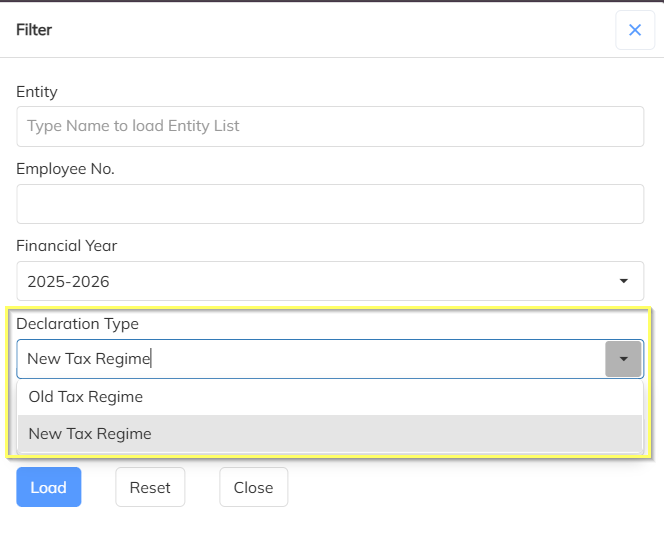Collapse the Declaration Type list using its arrow button
664x534 pixels.
click(x=623, y=359)
